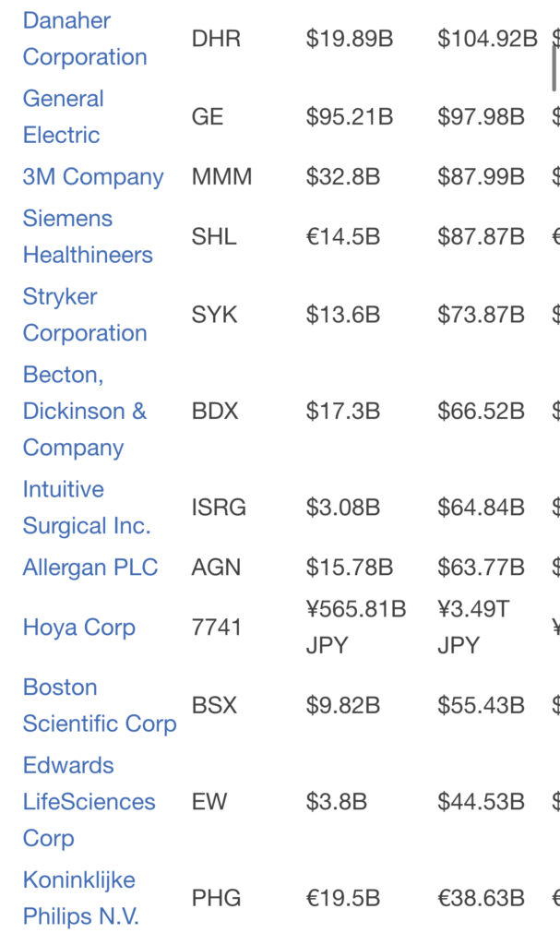Screen dimensions: 560x945
Task: Follow the Stryker Corporation link
Action: coord(85,315)
